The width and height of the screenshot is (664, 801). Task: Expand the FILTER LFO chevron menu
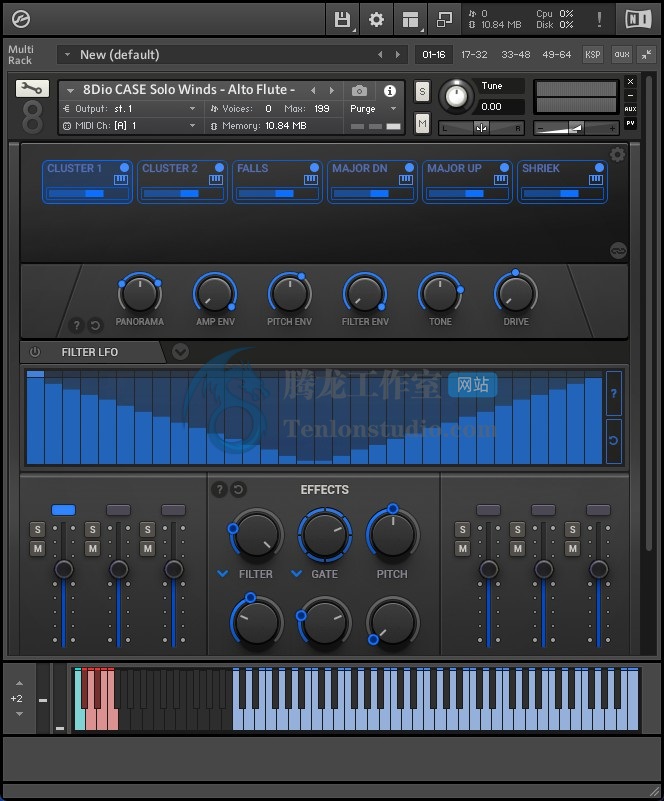pyautogui.click(x=180, y=351)
